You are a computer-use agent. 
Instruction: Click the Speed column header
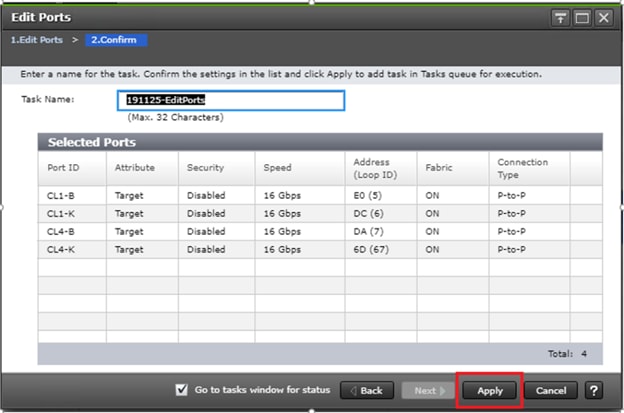click(300, 168)
